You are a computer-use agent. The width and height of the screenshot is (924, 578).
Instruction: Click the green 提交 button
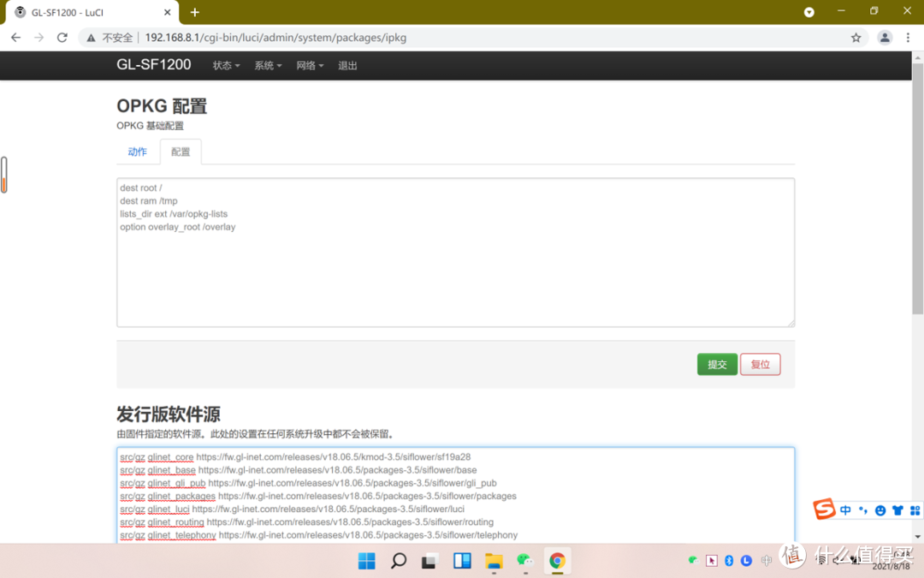point(717,365)
